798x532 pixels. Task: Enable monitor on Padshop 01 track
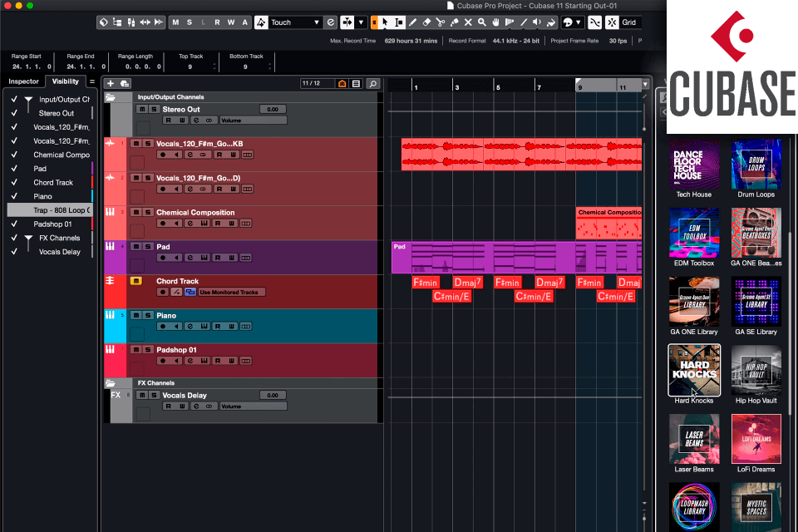(176, 361)
